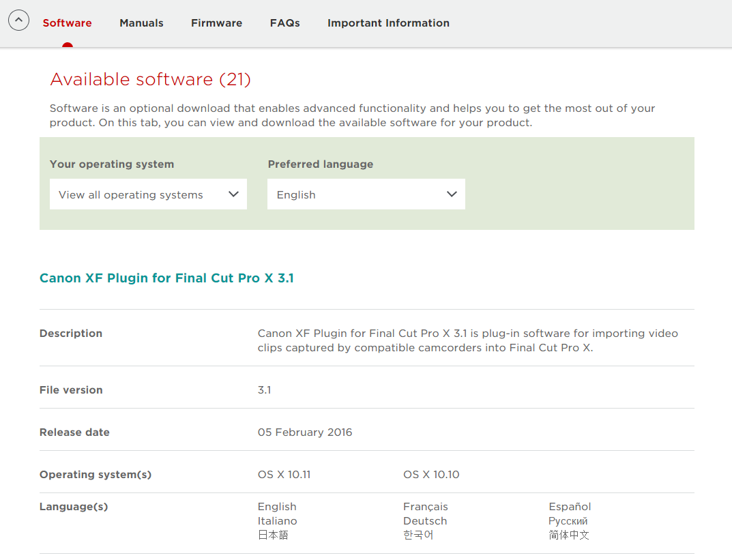
Task: Expand the operating system dropdown
Action: [149, 194]
